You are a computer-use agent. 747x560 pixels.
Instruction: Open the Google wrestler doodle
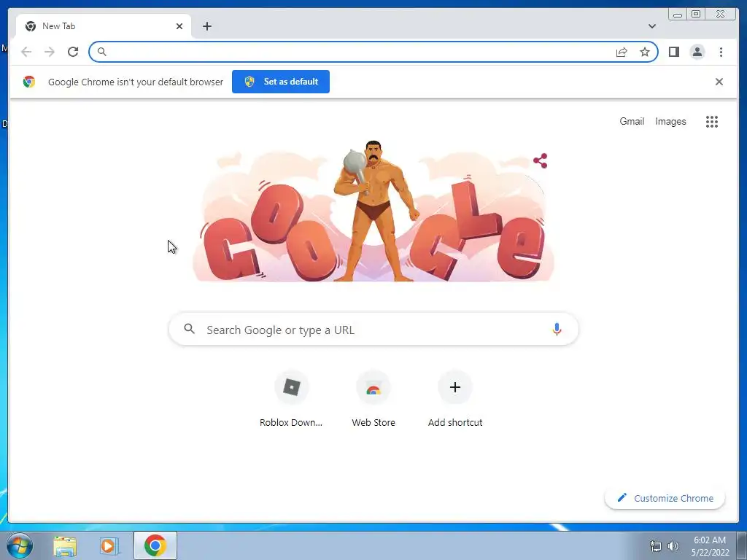click(x=373, y=211)
